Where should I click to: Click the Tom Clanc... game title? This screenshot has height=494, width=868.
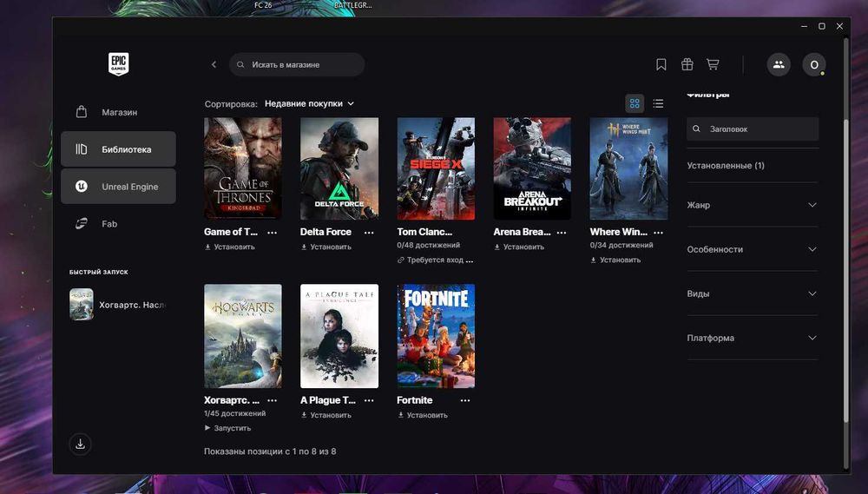point(424,232)
